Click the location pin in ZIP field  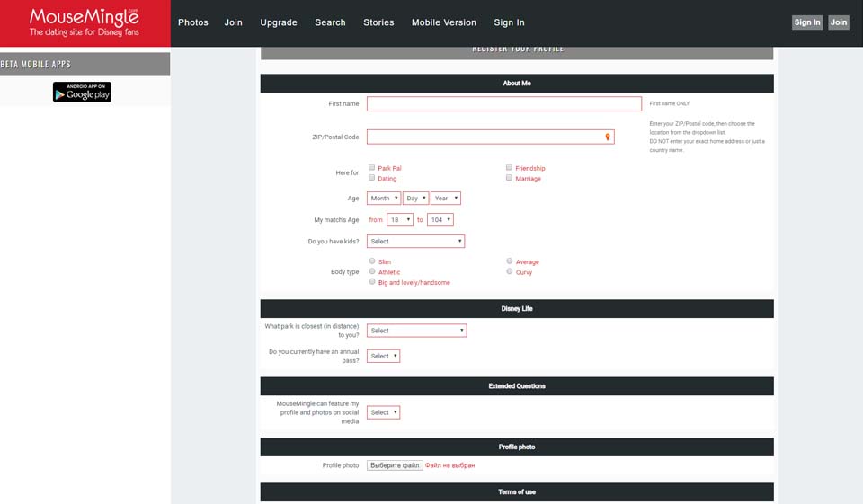click(609, 137)
